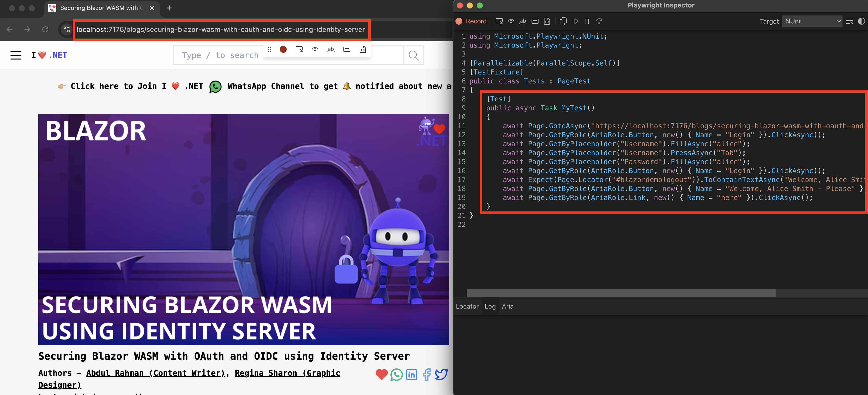Assert value icon on overlay toolbar

pos(347,50)
